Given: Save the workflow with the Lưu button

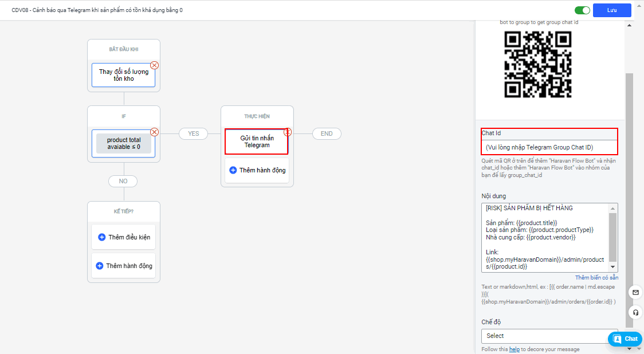Looking at the screenshot, I should (x=612, y=10).
